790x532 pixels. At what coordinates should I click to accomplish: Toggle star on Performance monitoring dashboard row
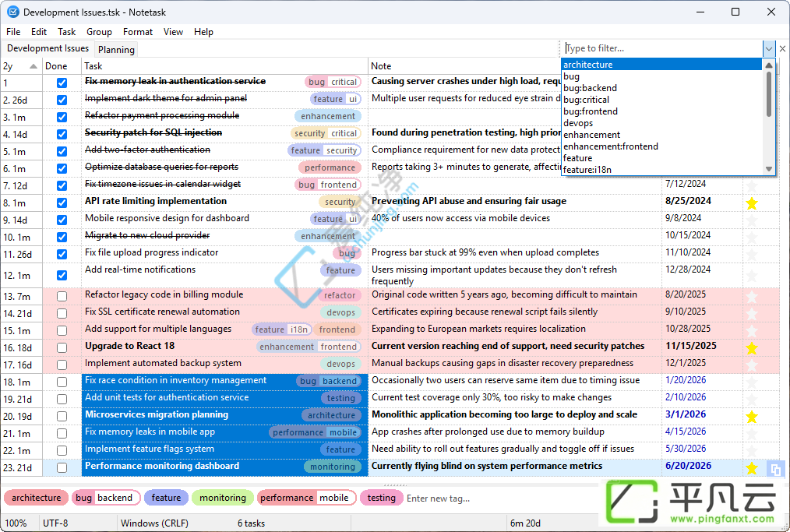click(752, 468)
